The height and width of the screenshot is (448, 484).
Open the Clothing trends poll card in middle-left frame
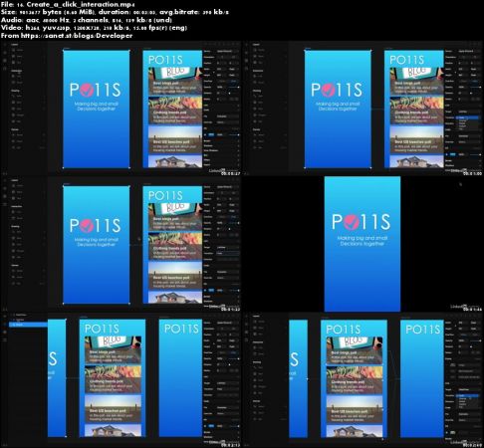[175, 246]
